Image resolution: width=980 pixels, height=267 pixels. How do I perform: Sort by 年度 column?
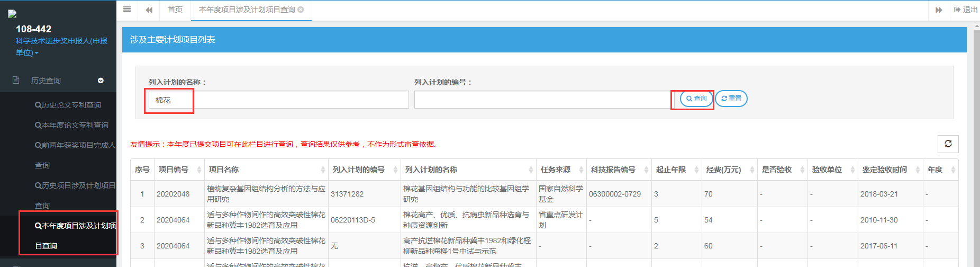(x=941, y=170)
